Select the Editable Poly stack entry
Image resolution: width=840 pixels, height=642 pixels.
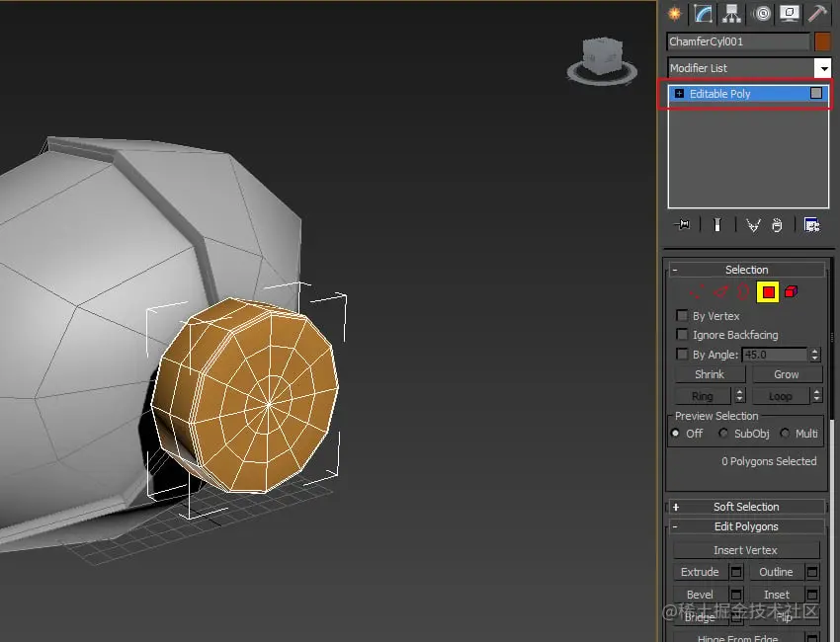coord(748,94)
